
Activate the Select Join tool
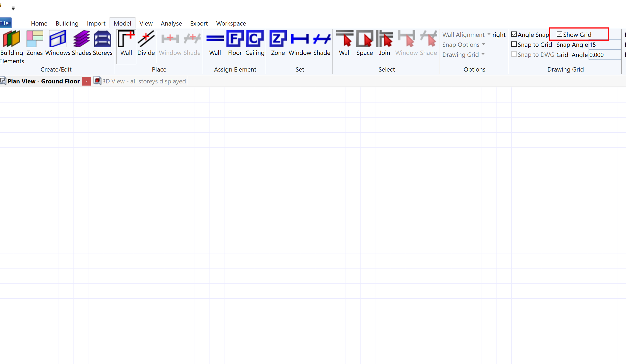384,43
